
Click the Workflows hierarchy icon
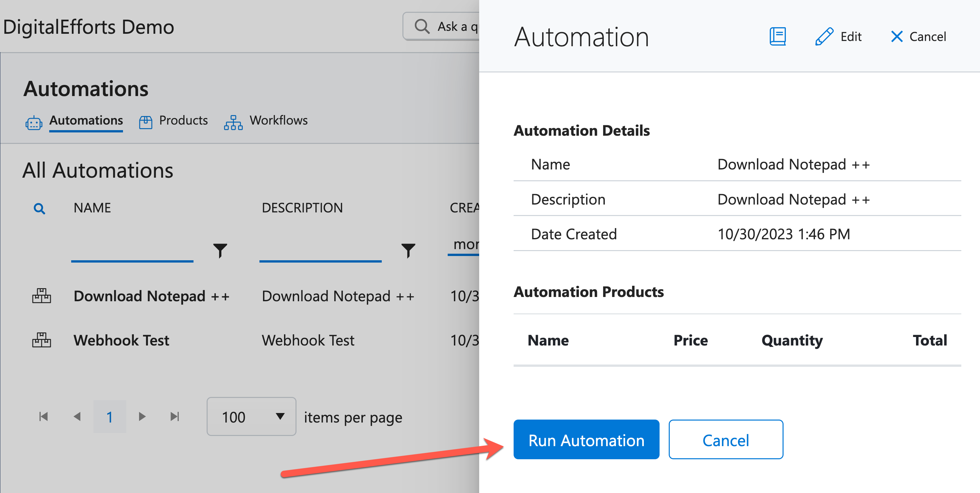[x=233, y=122]
